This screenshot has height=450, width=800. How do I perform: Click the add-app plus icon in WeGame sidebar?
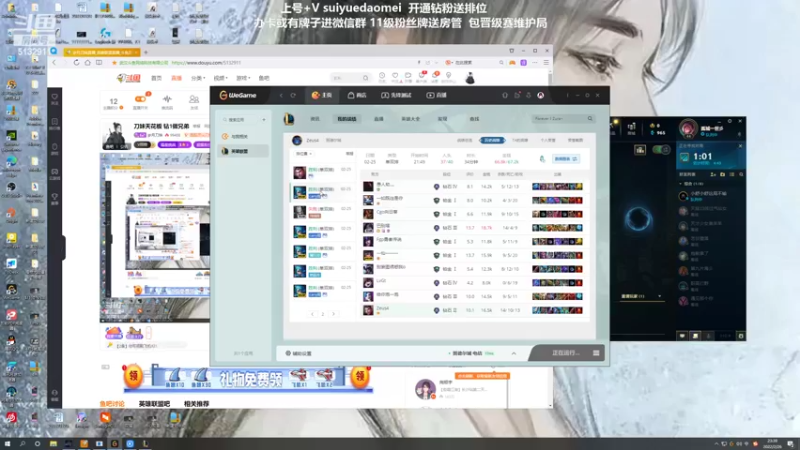point(264,120)
